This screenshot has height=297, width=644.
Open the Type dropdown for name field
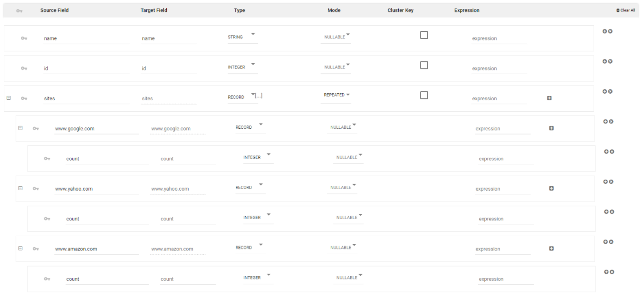click(253, 34)
